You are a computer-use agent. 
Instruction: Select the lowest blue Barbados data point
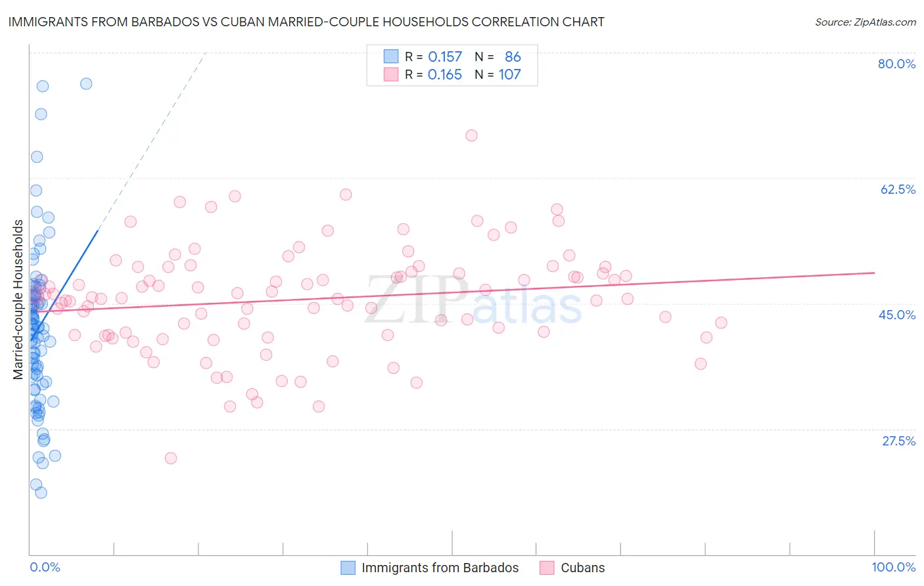(x=41, y=493)
